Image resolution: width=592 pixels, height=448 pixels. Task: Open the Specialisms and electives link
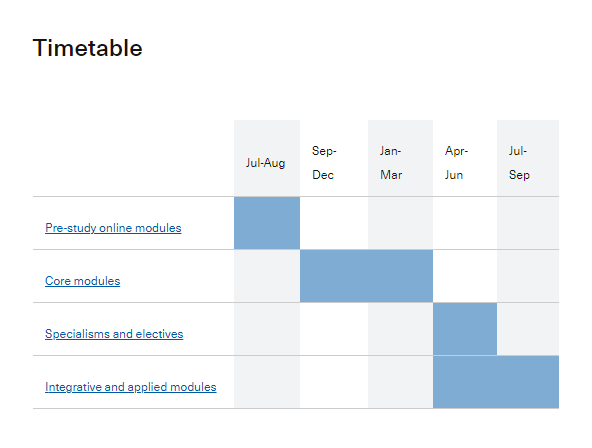click(114, 334)
